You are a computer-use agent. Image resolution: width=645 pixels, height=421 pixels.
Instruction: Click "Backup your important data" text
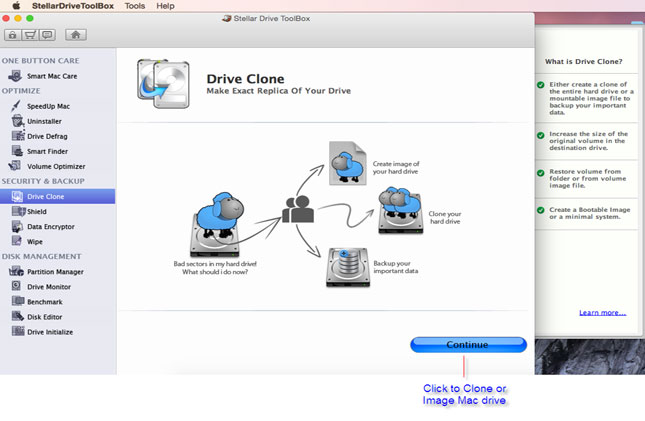pyautogui.click(x=395, y=267)
